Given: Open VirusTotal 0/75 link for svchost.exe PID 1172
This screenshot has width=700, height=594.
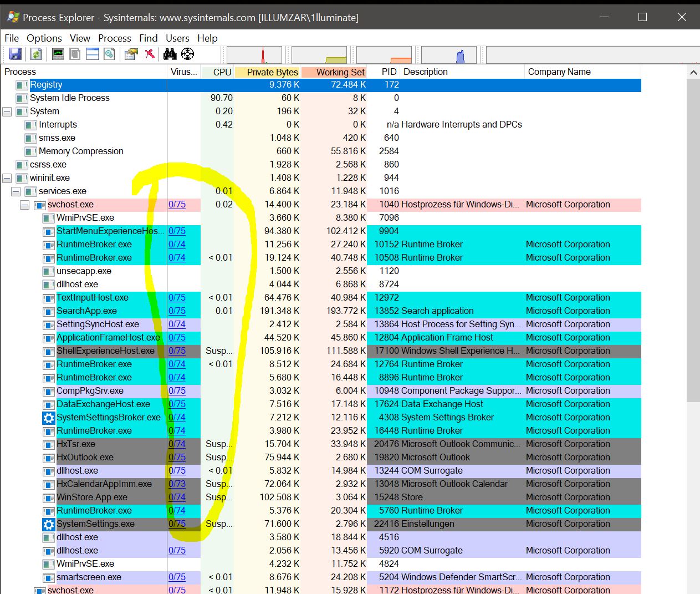Looking at the screenshot, I should tap(177, 590).
